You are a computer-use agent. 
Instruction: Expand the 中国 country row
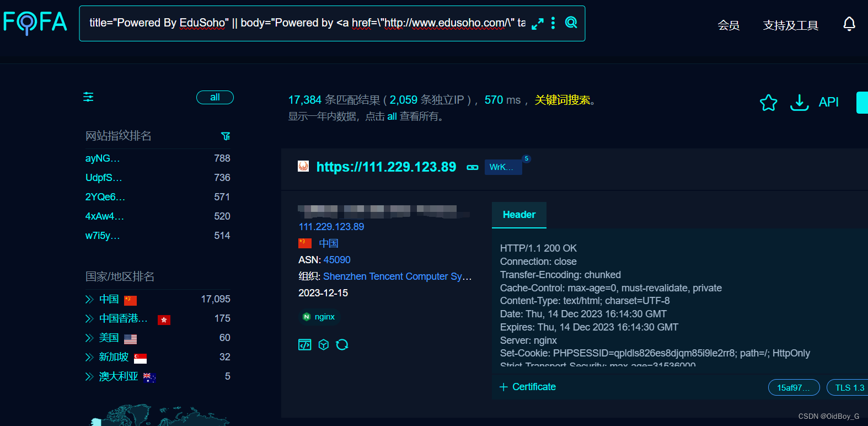click(x=89, y=300)
